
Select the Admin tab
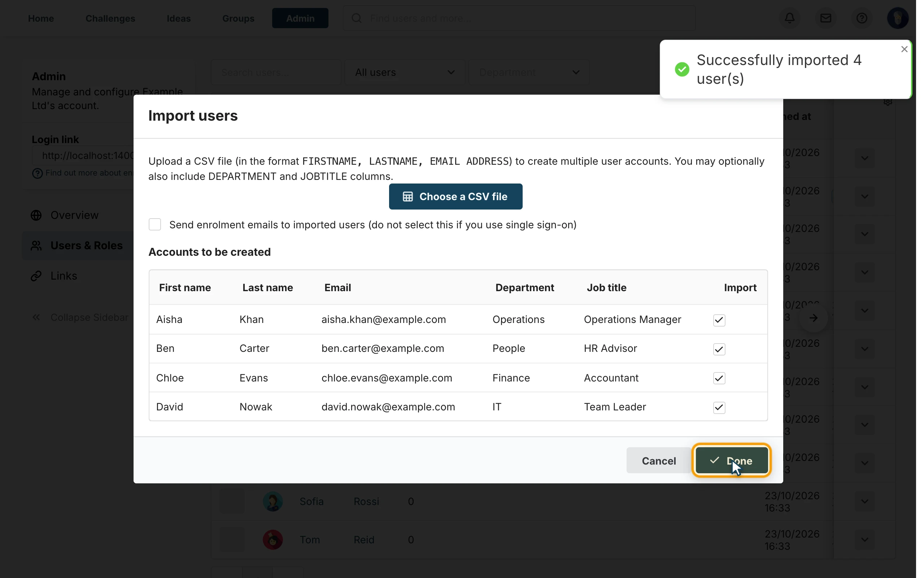(x=300, y=18)
